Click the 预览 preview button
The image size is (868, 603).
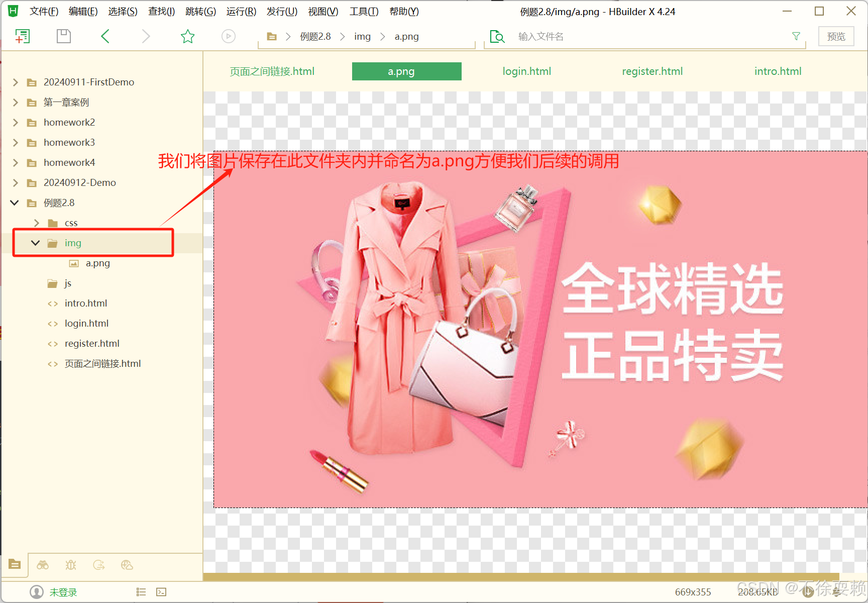(836, 36)
